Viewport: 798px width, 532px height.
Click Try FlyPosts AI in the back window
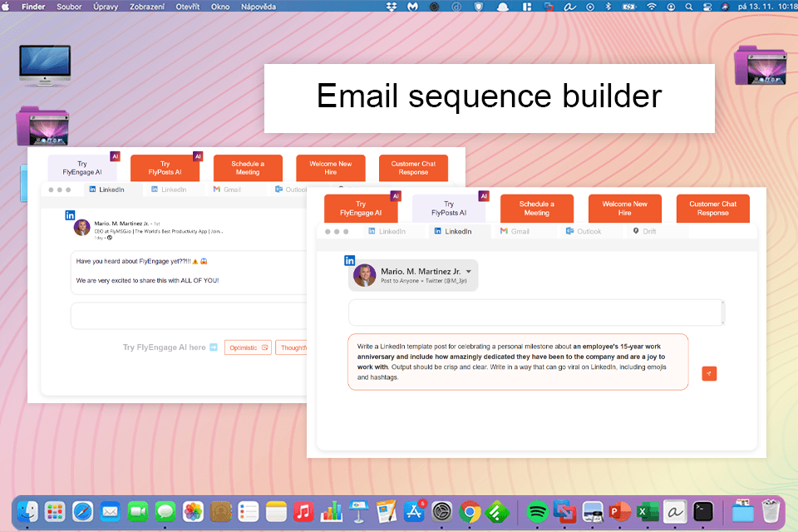(165, 168)
